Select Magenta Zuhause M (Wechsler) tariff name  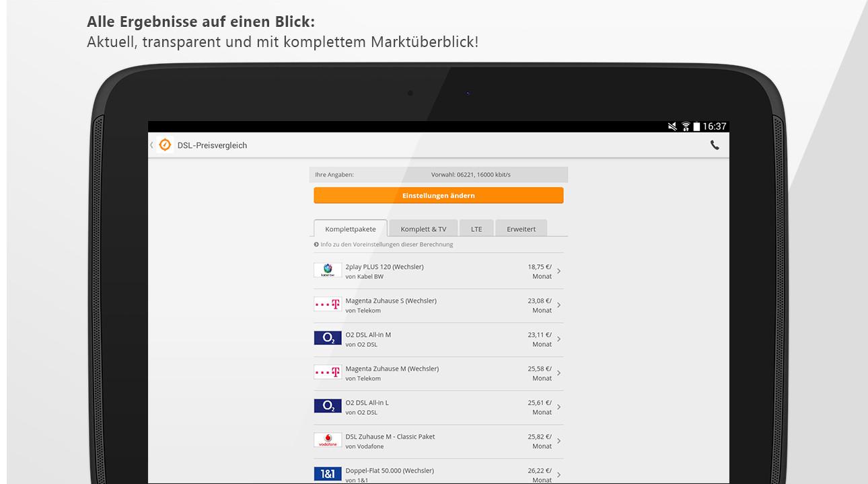tap(392, 368)
